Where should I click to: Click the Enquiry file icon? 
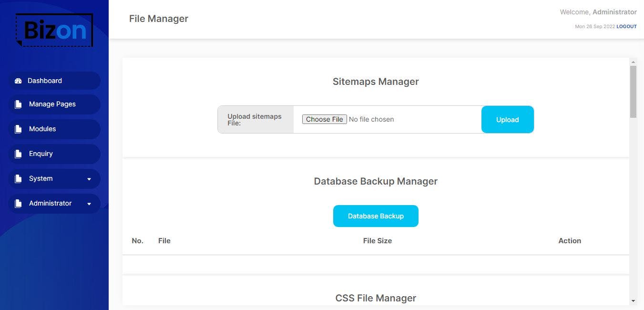click(x=18, y=154)
